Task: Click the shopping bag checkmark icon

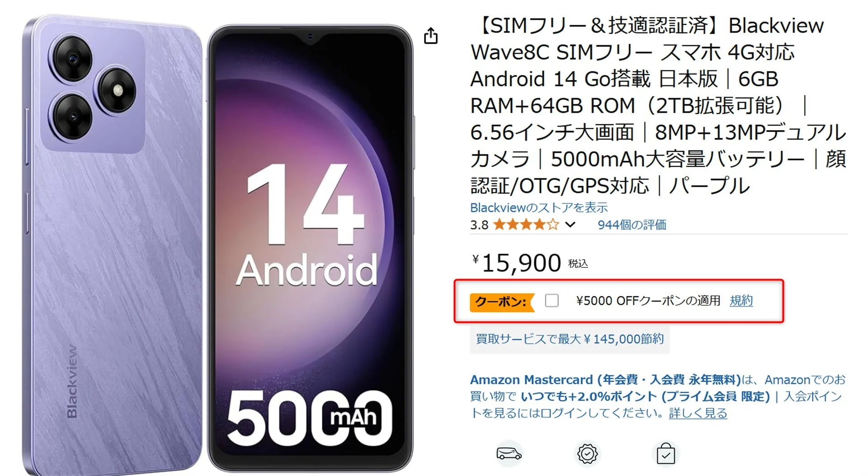Action: (666, 453)
